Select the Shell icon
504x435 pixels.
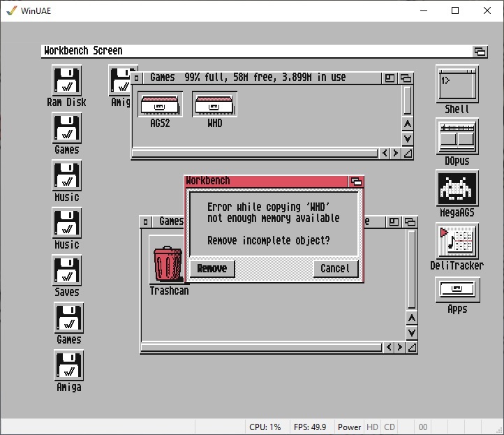[457, 84]
